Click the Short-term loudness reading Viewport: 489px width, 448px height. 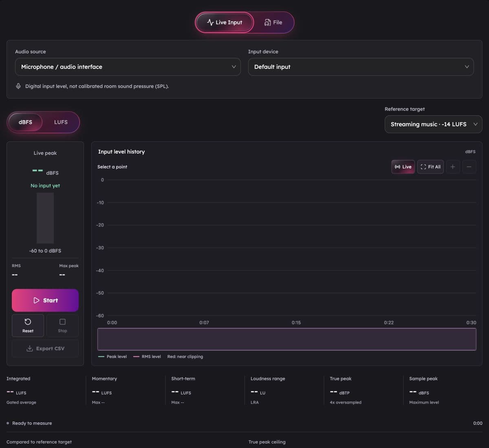click(x=181, y=392)
